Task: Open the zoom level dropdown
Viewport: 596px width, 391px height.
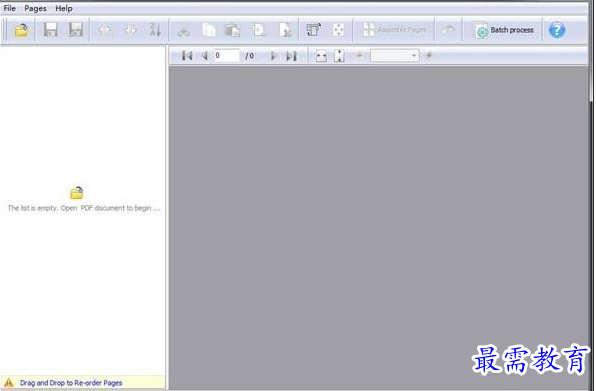Action: pyautogui.click(x=395, y=56)
